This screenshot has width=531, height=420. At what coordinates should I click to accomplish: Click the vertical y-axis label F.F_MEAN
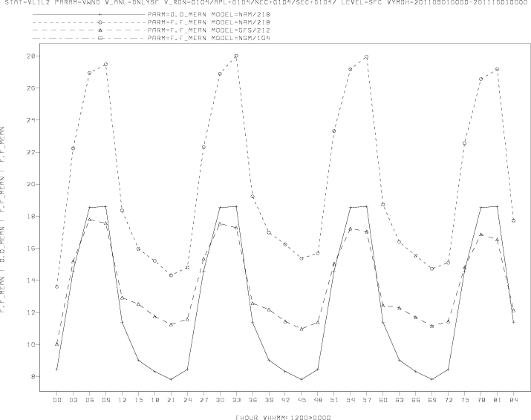pos(2,220)
